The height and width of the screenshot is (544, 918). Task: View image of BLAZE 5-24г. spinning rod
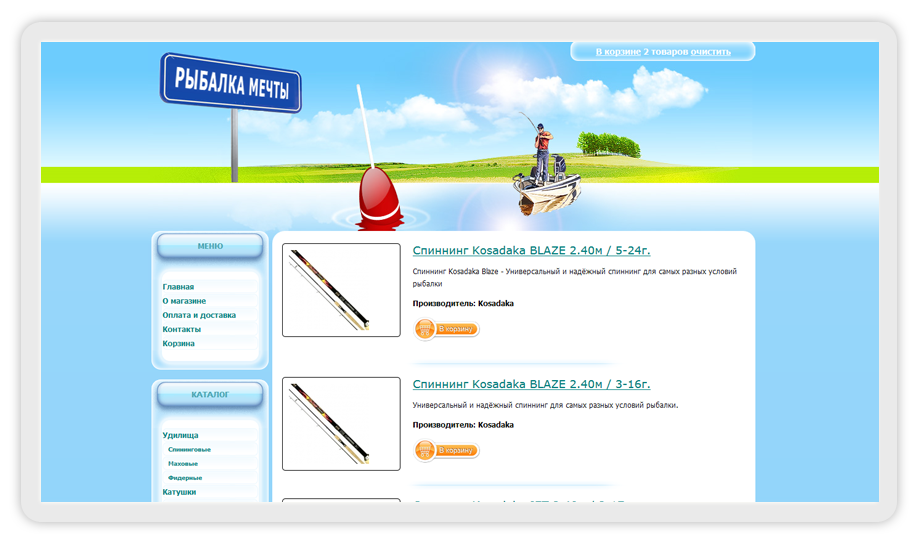[341, 290]
